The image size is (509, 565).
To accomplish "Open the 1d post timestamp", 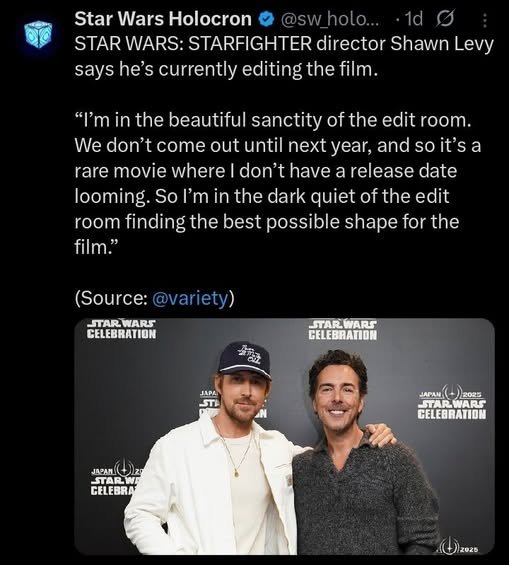I will (x=414, y=19).
